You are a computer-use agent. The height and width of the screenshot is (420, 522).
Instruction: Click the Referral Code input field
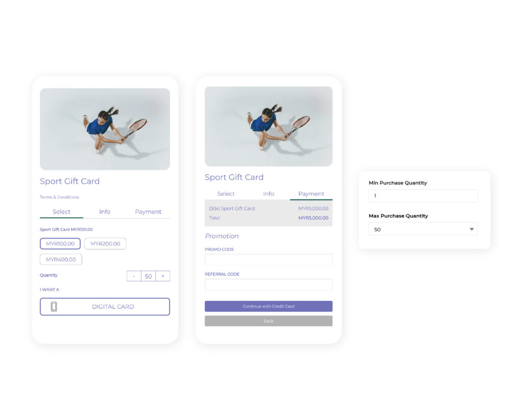coord(268,284)
